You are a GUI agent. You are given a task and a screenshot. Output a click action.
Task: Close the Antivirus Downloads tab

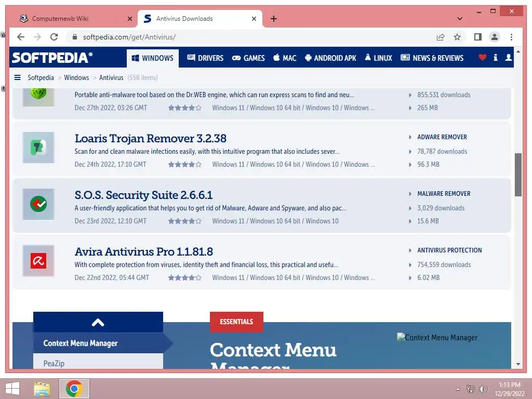(x=254, y=19)
